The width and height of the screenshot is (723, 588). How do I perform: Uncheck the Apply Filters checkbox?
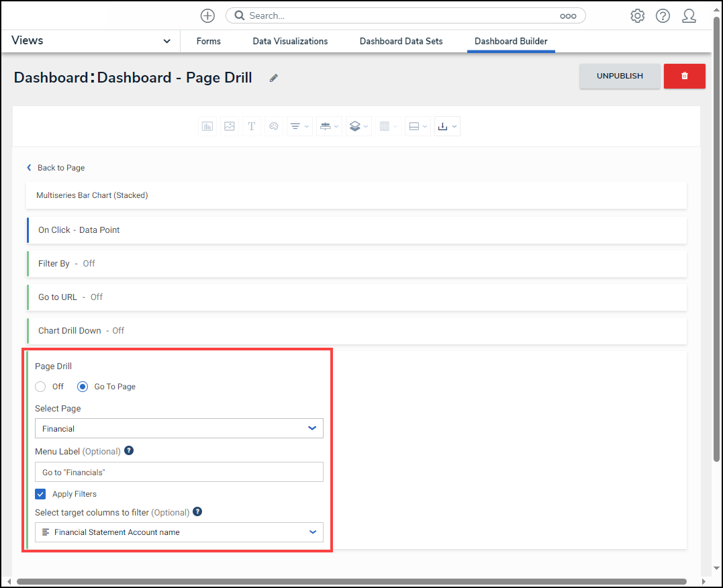[41, 494]
